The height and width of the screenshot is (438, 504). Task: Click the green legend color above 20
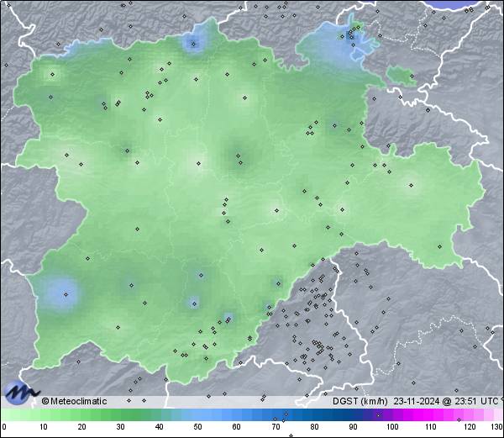coord(82,414)
